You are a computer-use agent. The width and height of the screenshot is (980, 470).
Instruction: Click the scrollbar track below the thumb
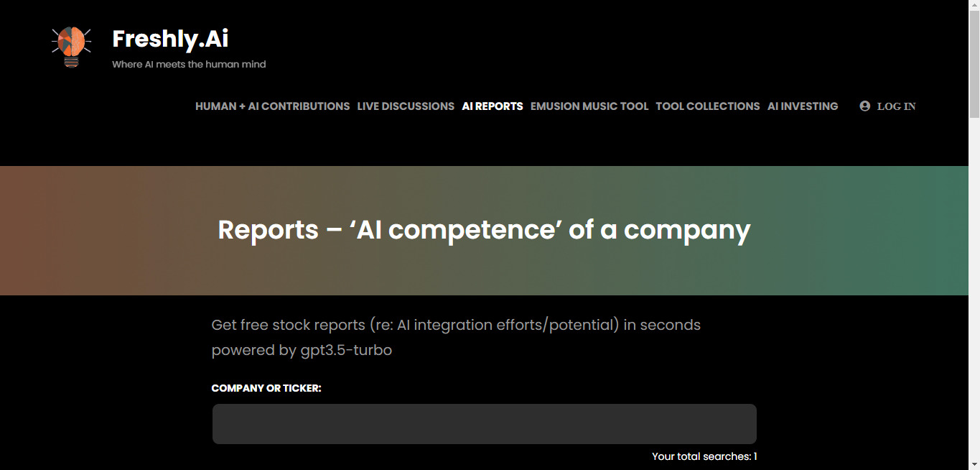click(974, 287)
